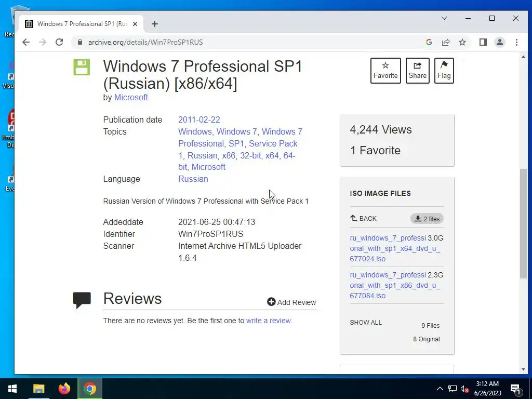Click the Favorite star button
This screenshot has height=399, width=532.
385,71
